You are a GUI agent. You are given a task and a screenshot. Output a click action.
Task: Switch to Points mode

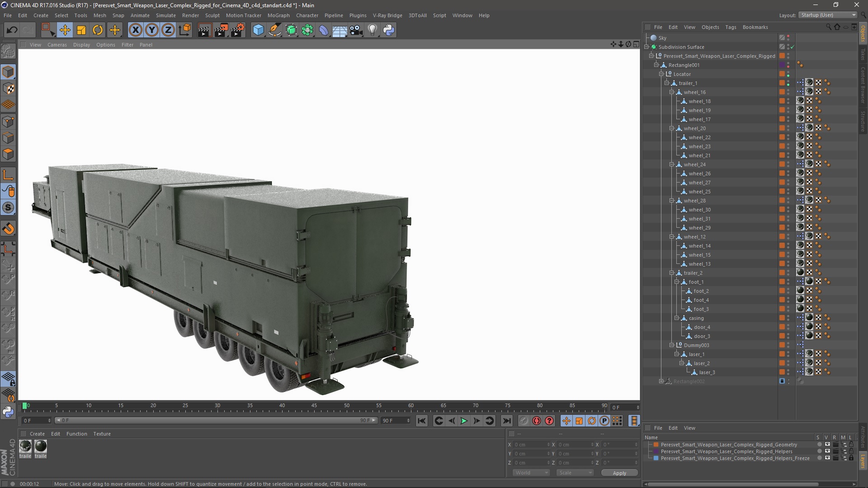pos(8,122)
